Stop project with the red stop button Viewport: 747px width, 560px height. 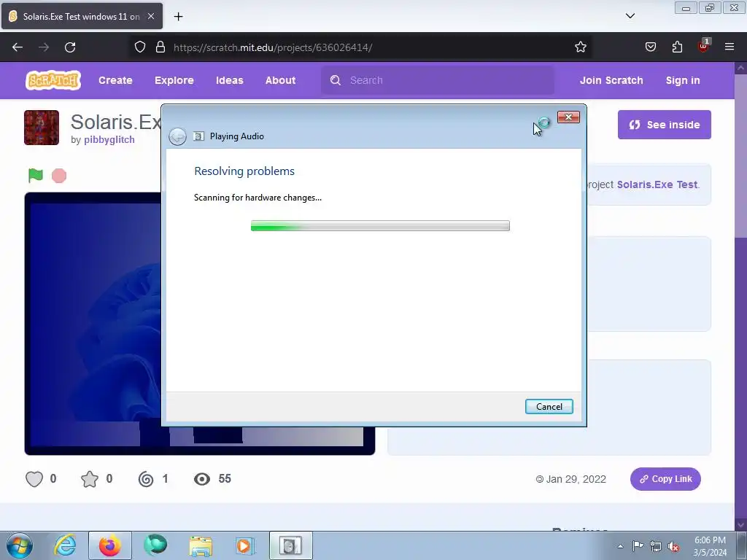pos(59,176)
